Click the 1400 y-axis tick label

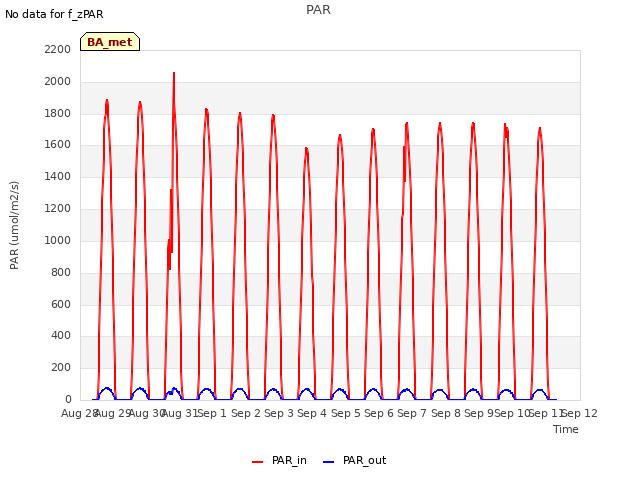[x=58, y=177]
